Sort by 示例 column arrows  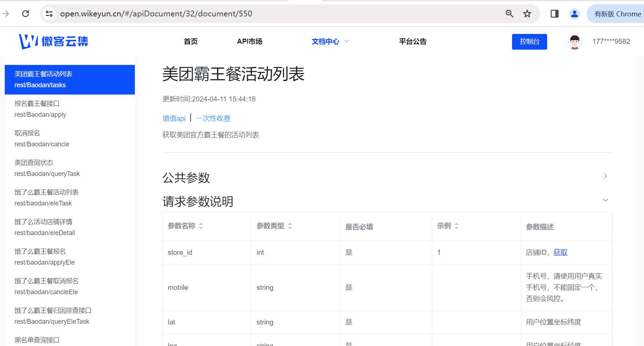point(457,226)
